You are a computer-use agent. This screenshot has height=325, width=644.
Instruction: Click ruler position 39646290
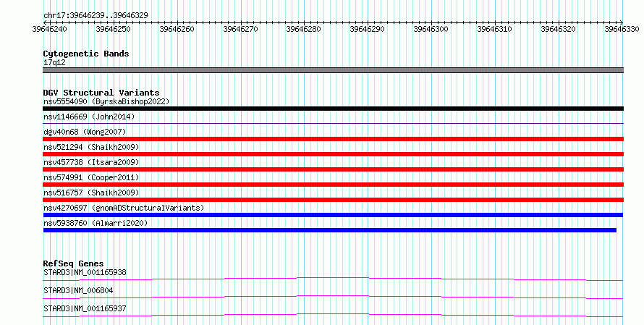pyautogui.click(x=367, y=29)
